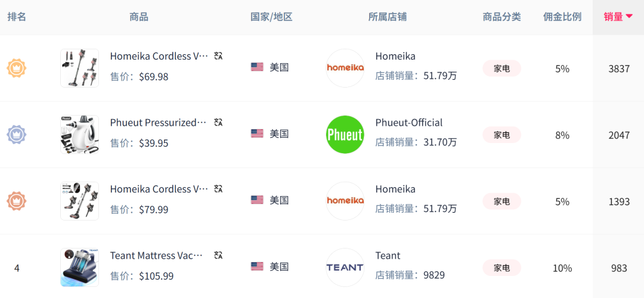Click translate icon beside $69.98 Homeika vacuum

click(x=219, y=56)
